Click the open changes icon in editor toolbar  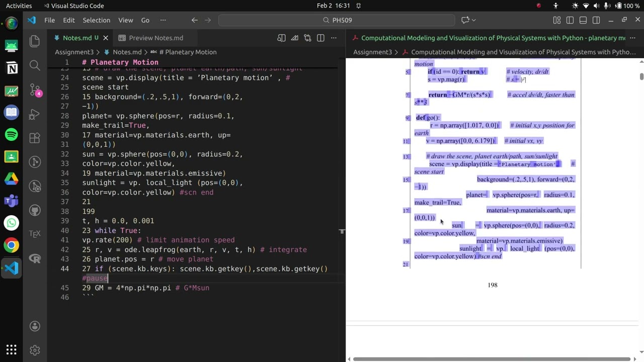[294, 38]
